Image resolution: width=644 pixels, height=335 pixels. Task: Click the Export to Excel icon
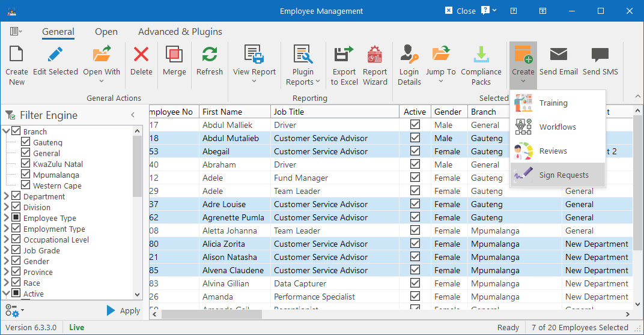(x=344, y=54)
